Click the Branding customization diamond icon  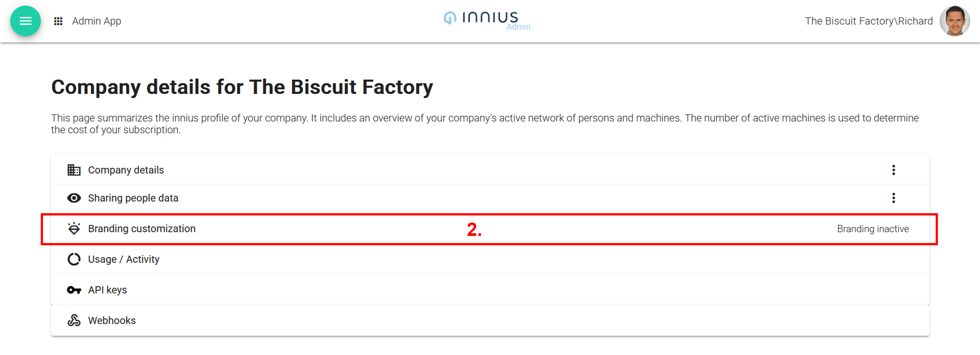pyautogui.click(x=74, y=228)
